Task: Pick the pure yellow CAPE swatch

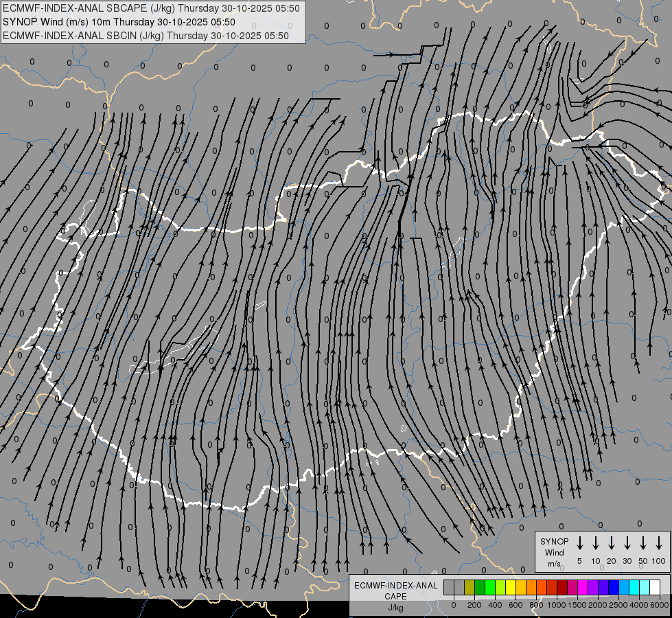Action: click(511, 588)
